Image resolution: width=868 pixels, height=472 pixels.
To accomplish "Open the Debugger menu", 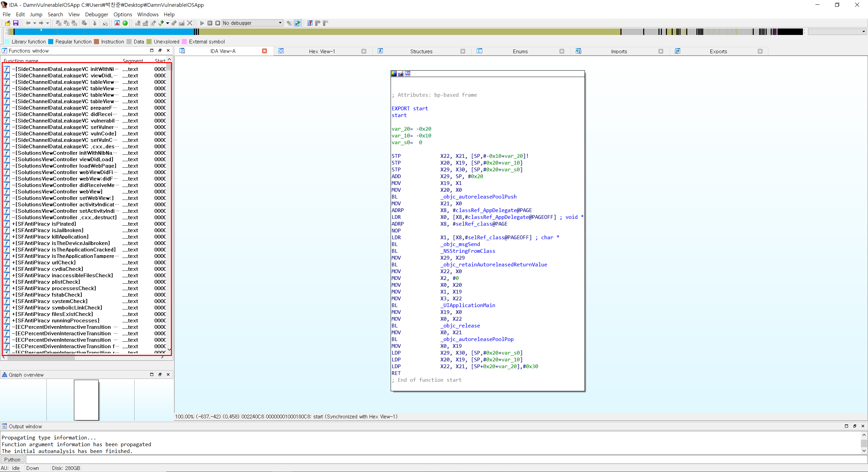I will click(96, 14).
